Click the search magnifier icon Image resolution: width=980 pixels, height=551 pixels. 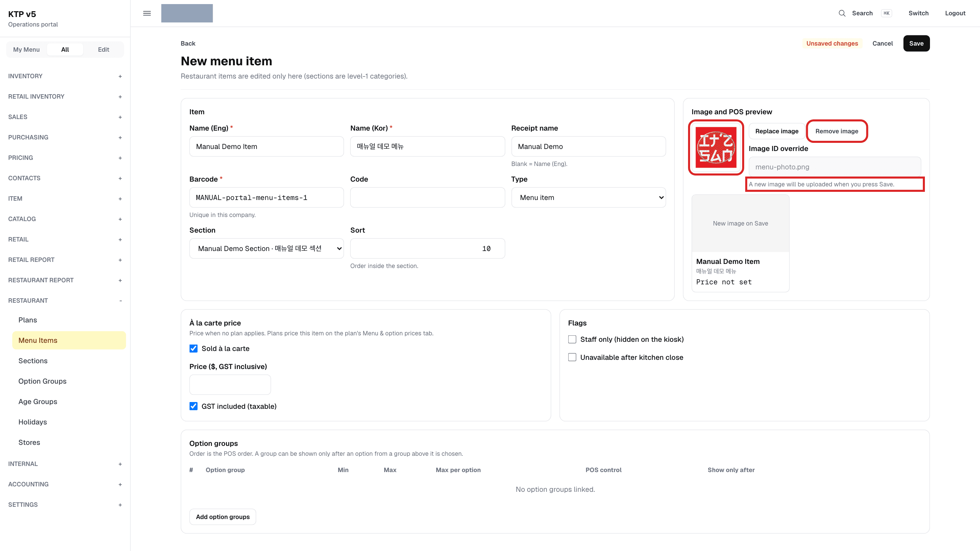click(x=842, y=13)
